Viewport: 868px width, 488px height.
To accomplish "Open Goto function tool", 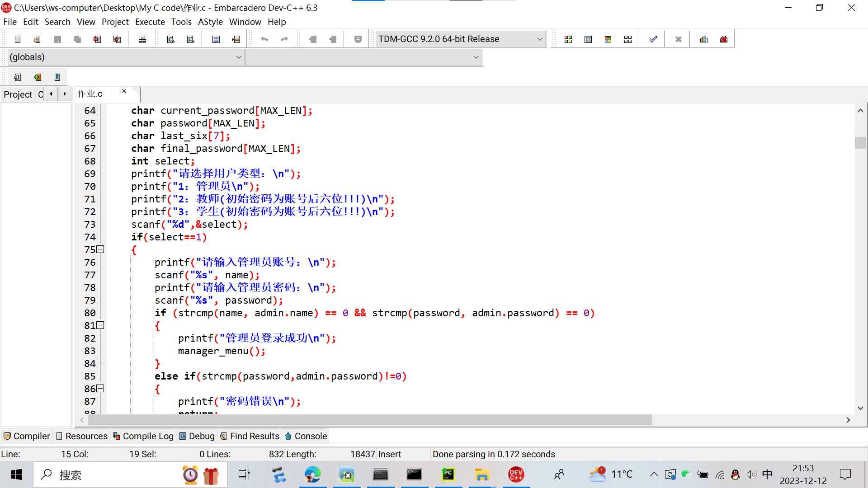I will tap(216, 39).
